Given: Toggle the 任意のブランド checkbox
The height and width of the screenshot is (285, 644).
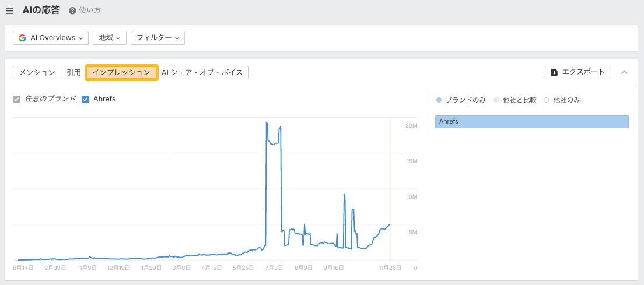Looking at the screenshot, I should pyautogui.click(x=17, y=99).
